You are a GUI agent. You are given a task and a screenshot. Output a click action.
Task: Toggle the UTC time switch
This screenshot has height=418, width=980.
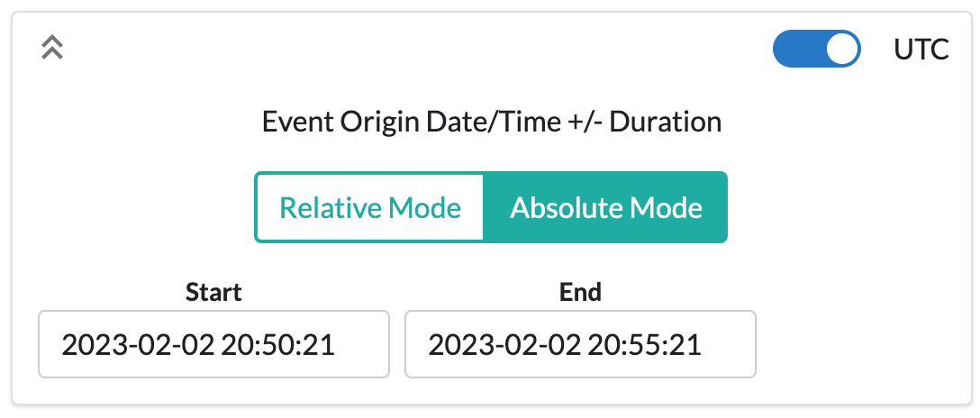pyautogui.click(x=816, y=50)
